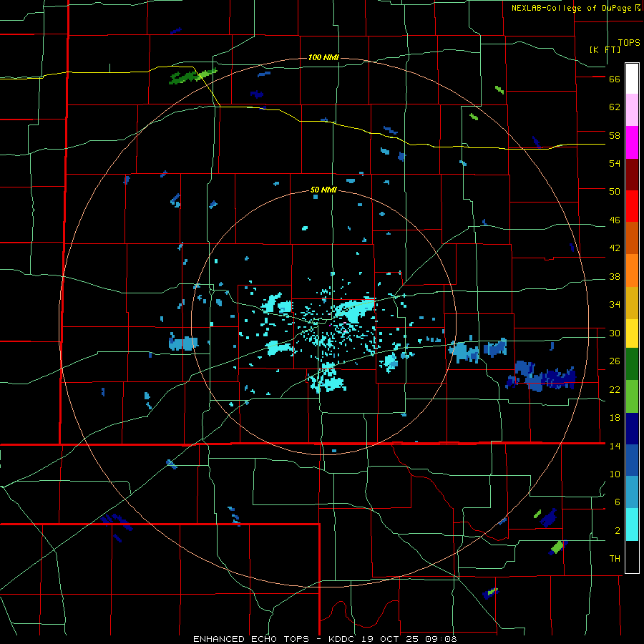Viewport: 644px width, 644px height.
Task: Click the 54 legend scale value
Action: [615, 163]
